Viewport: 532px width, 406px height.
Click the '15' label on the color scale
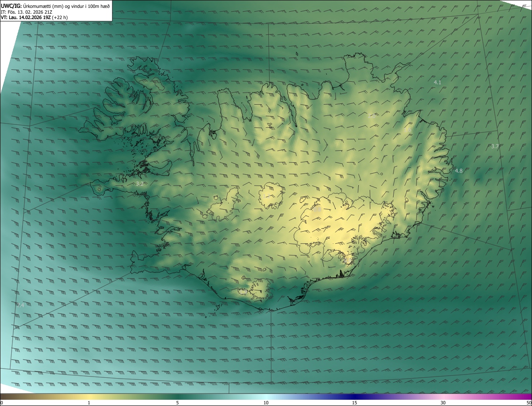point(355,403)
